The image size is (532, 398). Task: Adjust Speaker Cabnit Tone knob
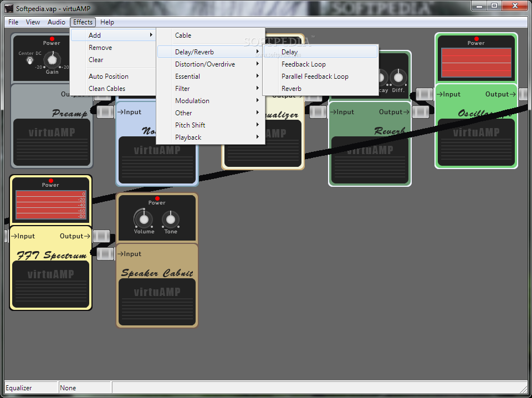(x=171, y=219)
